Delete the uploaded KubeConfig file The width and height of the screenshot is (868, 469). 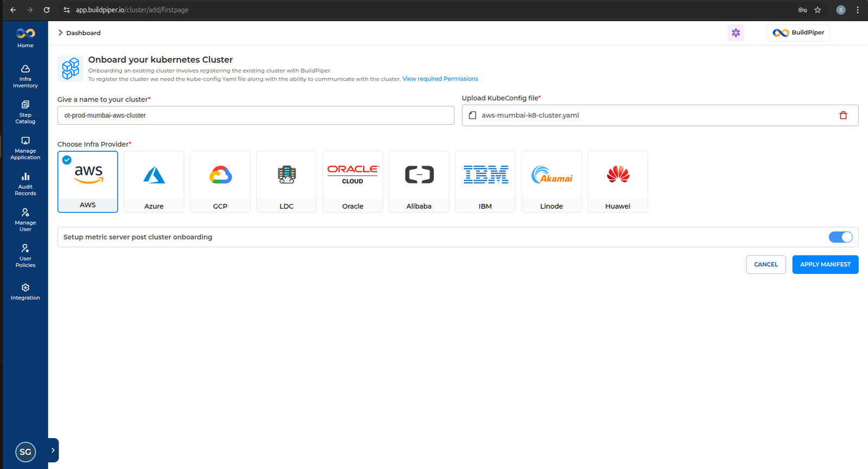click(x=843, y=115)
